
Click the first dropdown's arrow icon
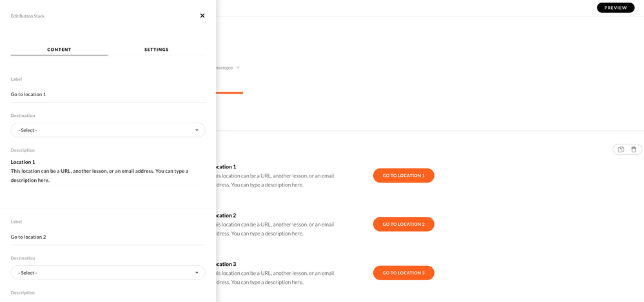coord(197,130)
